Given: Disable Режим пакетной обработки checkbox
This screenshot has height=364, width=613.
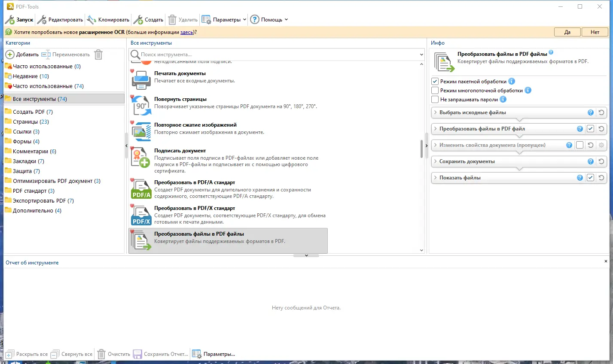Looking at the screenshot, I should pyautogui.click(x=435, y=82).
